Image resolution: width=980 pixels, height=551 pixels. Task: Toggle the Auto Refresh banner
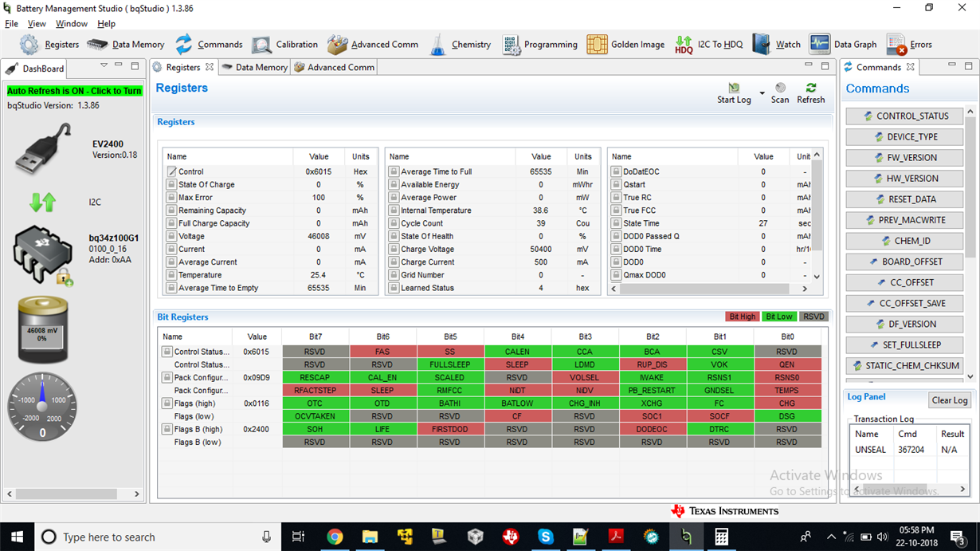click(74, 91)
